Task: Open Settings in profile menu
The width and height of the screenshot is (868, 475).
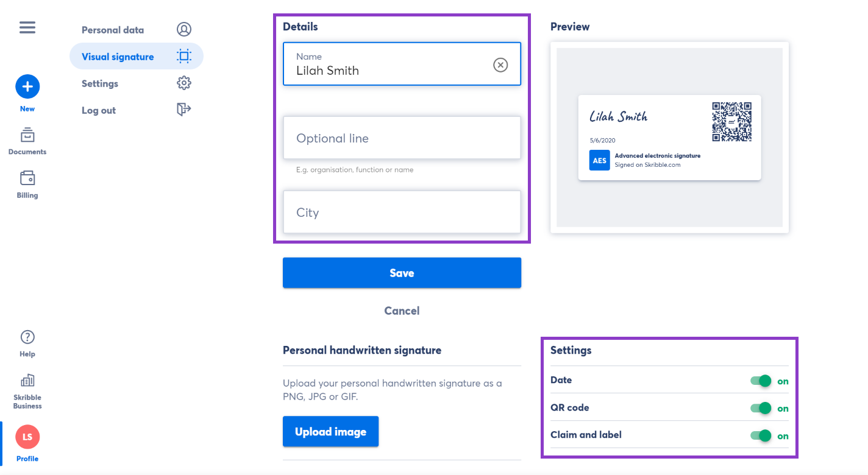Action: (x=100, y=83)
